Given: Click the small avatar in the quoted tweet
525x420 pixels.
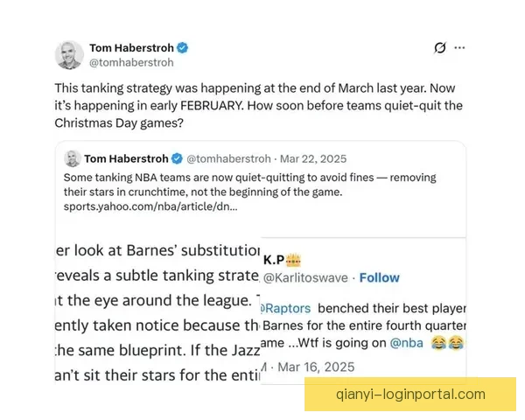Looking at the screenshot, I should pos(72,158).
